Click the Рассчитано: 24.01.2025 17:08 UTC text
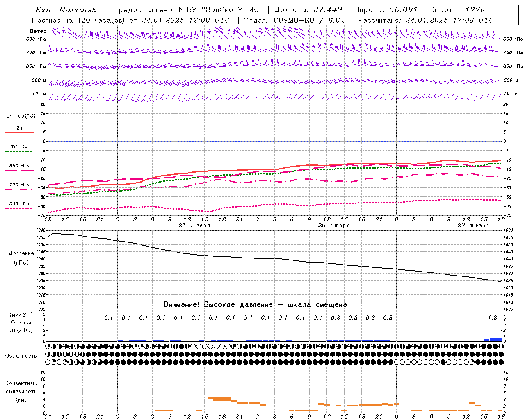Image resolution: width=525 pixels, height=420 pixels. point(426,20)
